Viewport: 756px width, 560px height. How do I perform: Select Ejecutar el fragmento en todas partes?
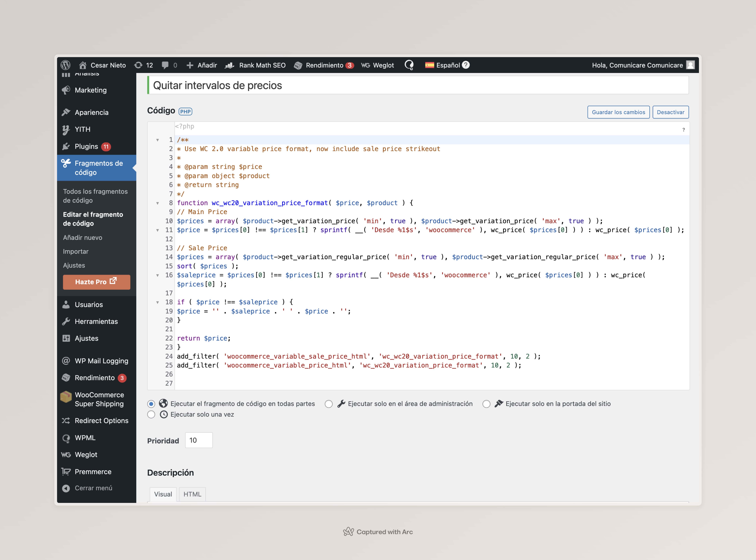click(151, 404)
